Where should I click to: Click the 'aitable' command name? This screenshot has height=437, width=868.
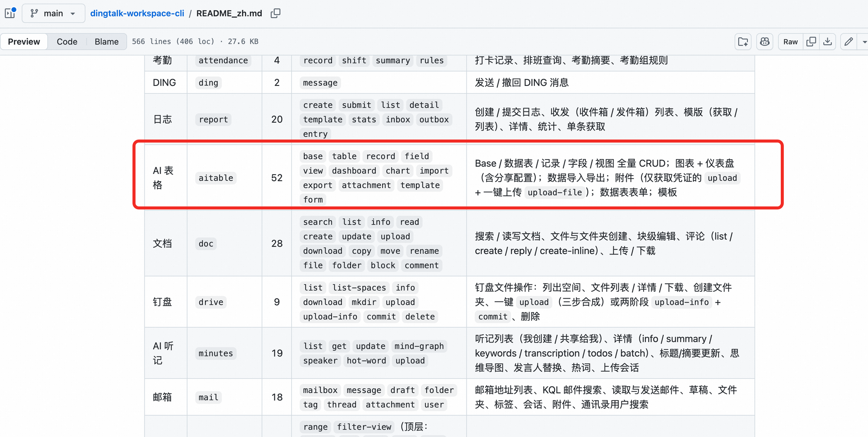(x=216, y=178)
